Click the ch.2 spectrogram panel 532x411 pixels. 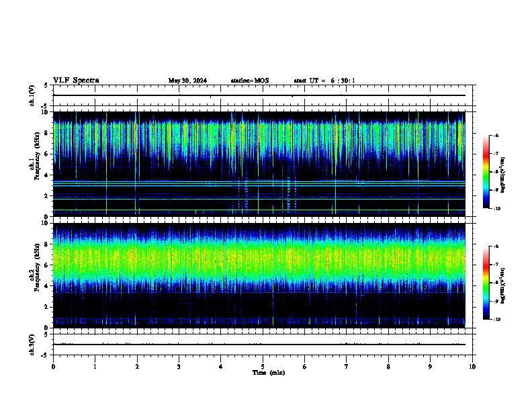[259, 275]
